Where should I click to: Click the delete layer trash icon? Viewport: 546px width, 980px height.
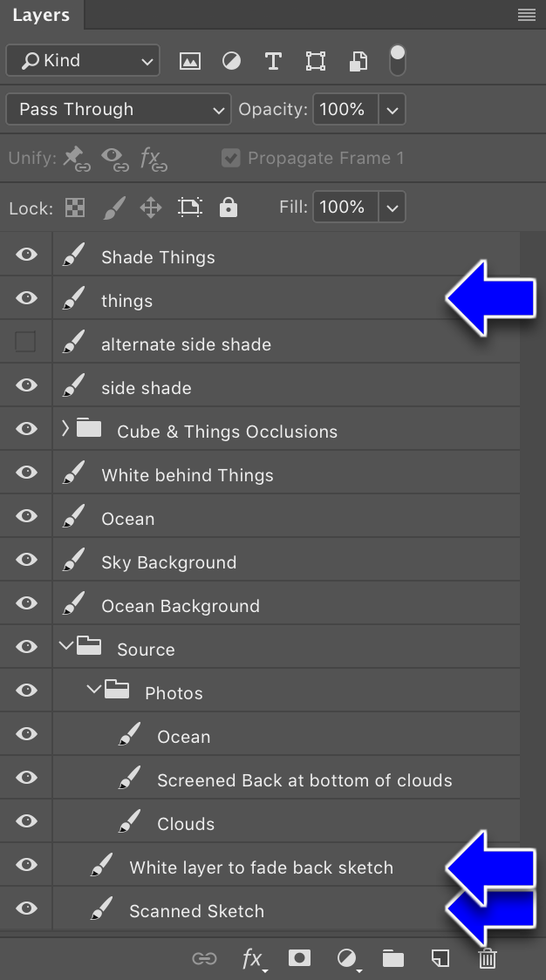pos(488,957)
